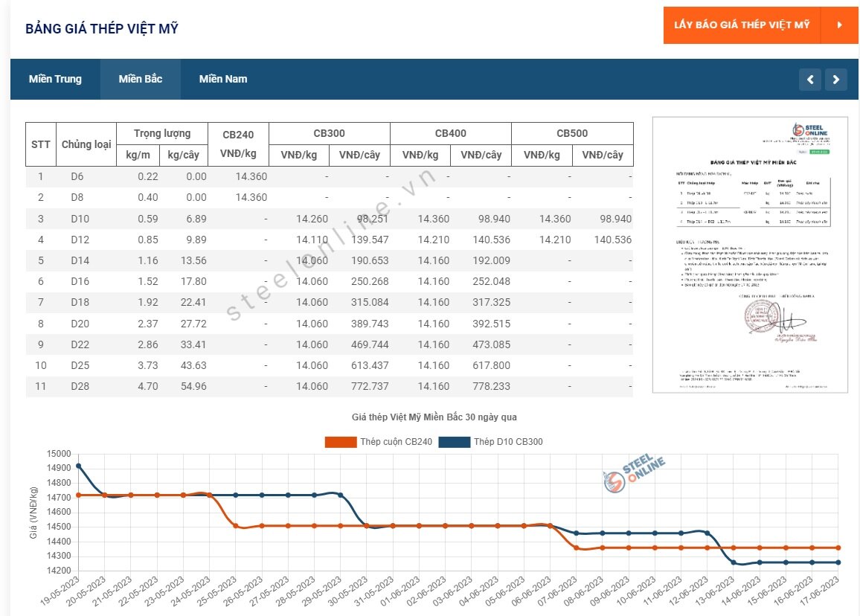The width and height of the screenshot is (860, 616).
Task: Switch to the Miền Trung tab
Action: tap(55, 79)
